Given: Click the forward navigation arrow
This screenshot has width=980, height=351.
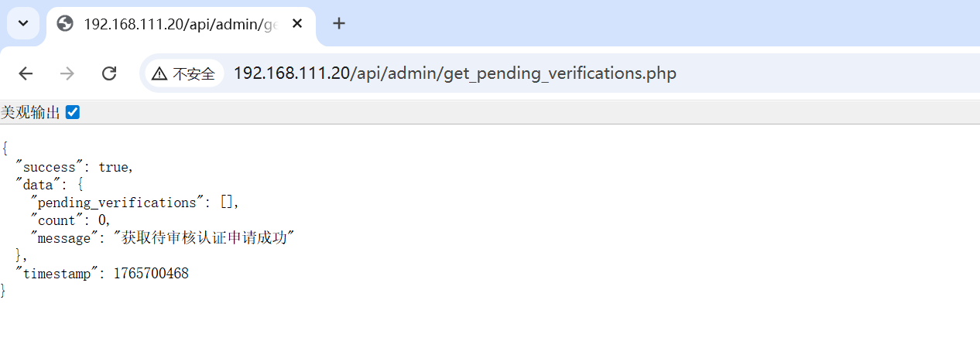Looking at the screenshot, I should coord(67,73).
